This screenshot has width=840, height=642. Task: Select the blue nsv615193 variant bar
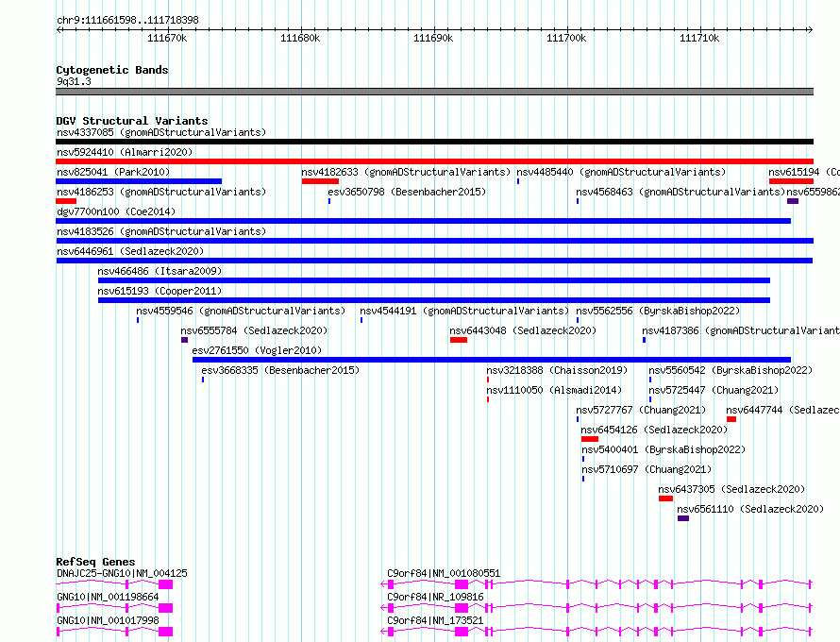434,300
